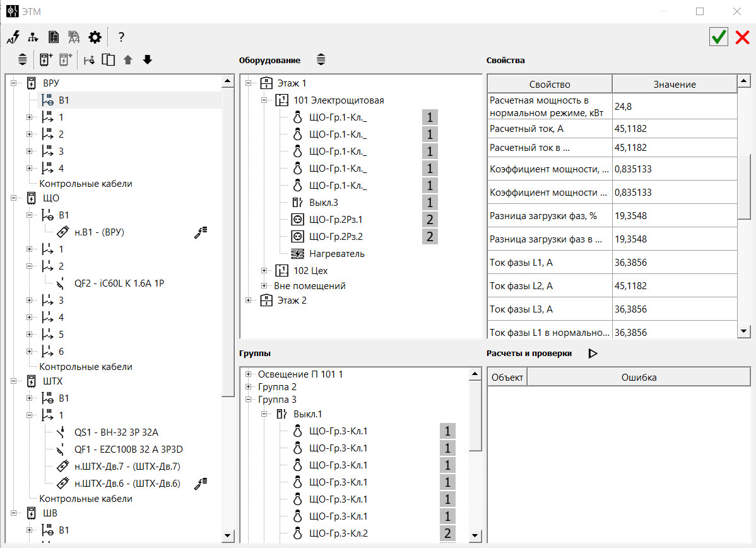Click the properties table scroll-down arrow
This screenshot has width=756, height=548.
(744, 331)
